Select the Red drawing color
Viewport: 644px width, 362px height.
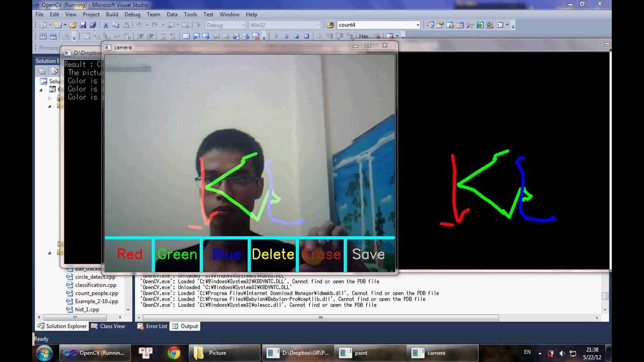(129, 254)
